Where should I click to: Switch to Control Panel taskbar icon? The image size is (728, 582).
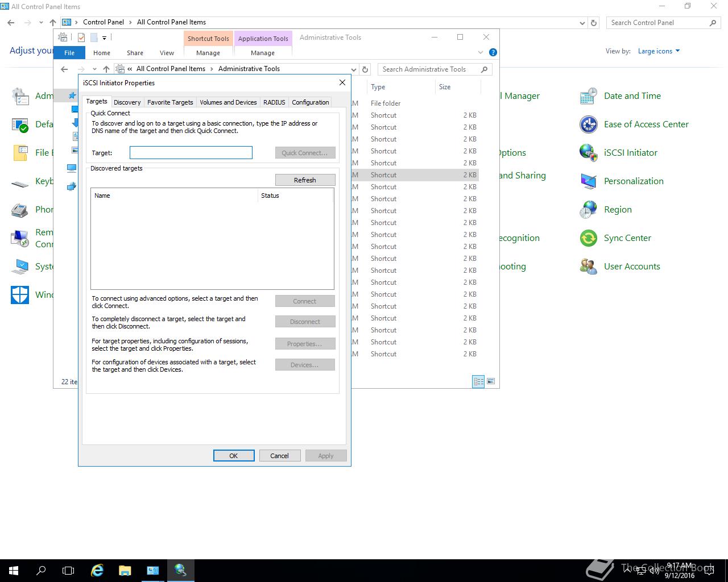(153, 571)
